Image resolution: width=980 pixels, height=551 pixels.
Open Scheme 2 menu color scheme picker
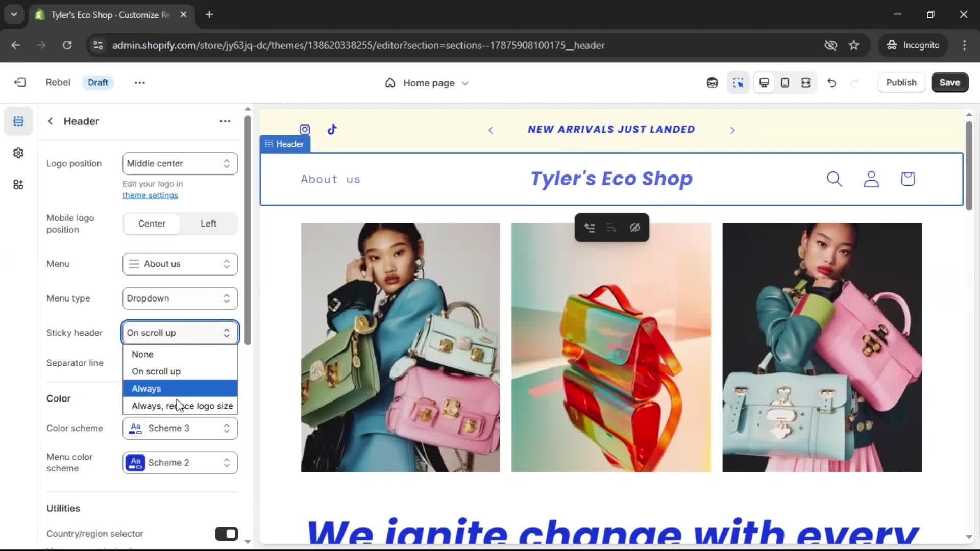[180, 463]
